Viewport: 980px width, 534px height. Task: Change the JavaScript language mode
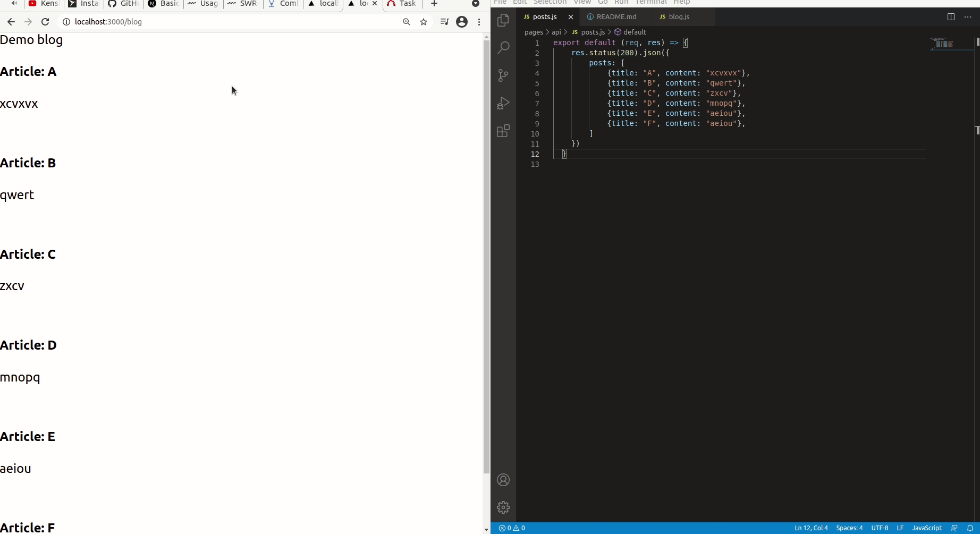pyautogui.click(x=926, y=528)
